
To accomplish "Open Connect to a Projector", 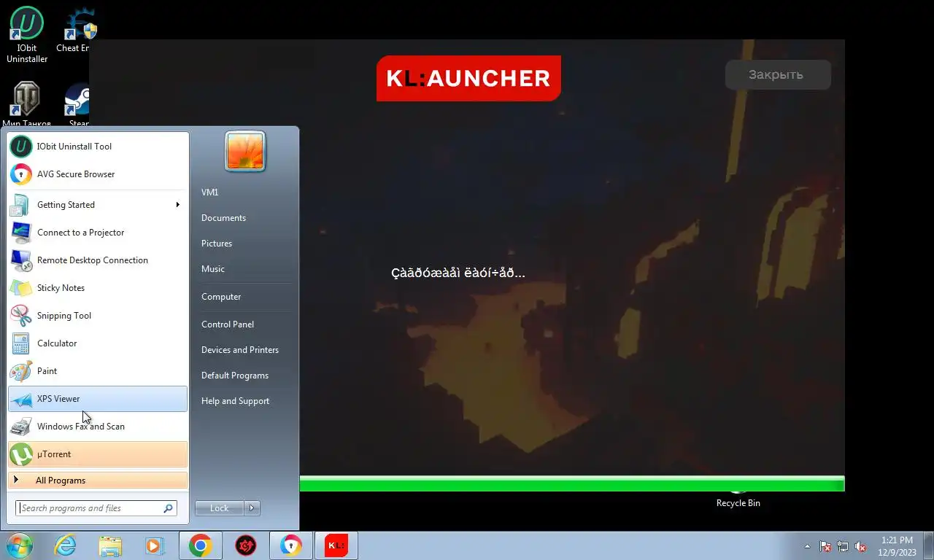I will tap(98, 233).
